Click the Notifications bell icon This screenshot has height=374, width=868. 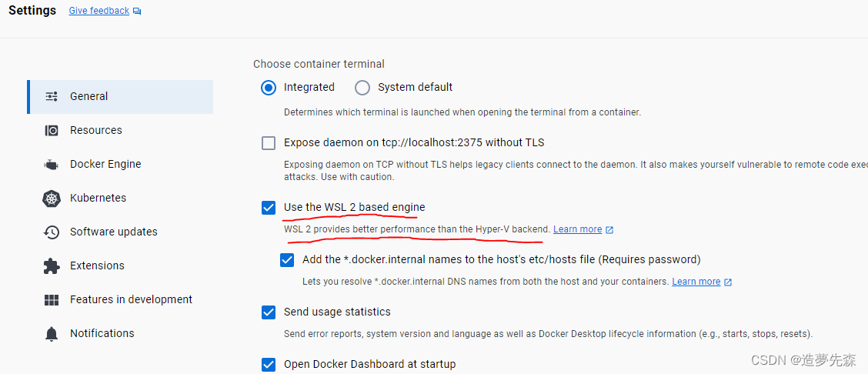[x=52, y=334]
